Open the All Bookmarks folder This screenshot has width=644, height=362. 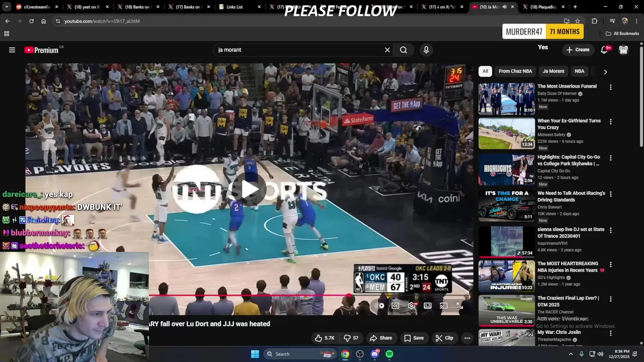point(622,34)
